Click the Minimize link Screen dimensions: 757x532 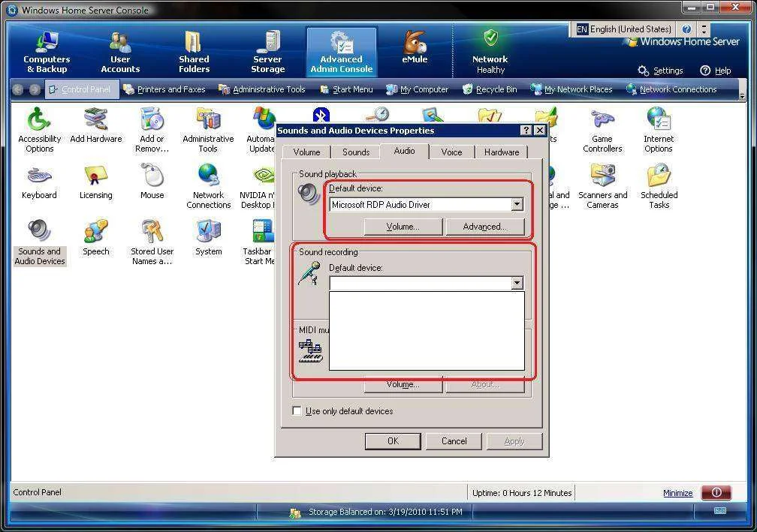678,493
